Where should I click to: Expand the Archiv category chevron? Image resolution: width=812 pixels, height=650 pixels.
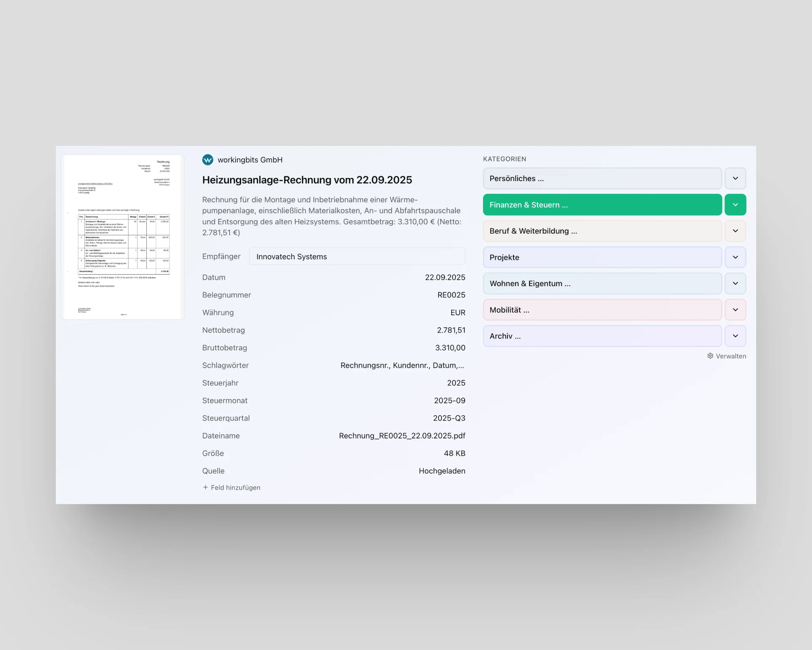[735, 336]
